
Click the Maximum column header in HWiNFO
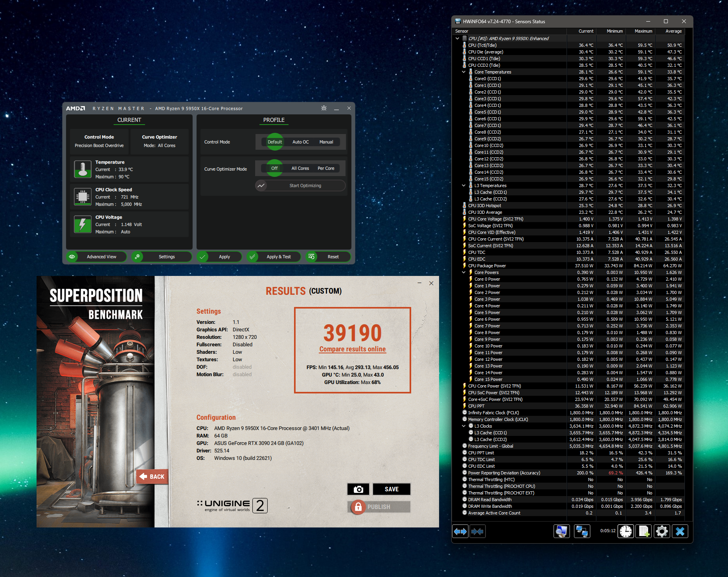coord(640,31)
